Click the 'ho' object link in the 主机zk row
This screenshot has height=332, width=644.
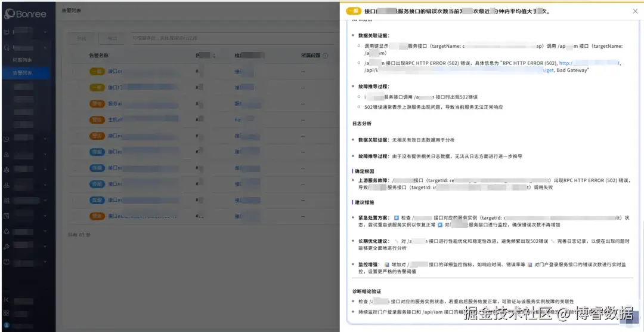244,119
